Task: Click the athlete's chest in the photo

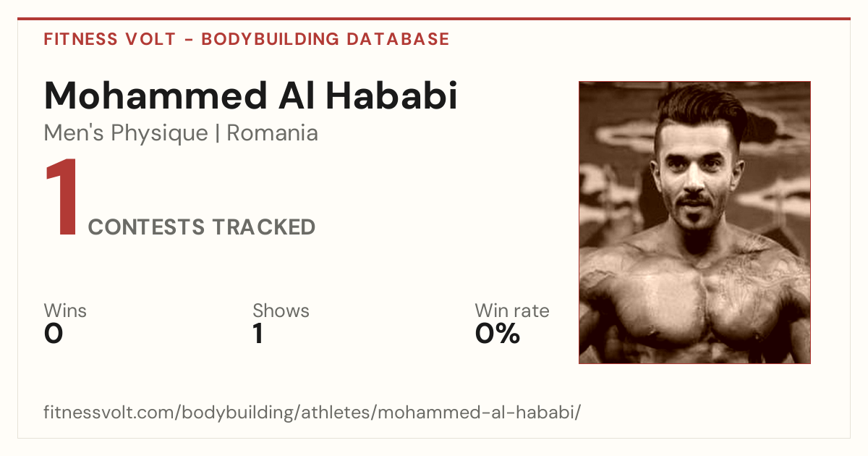Action: coord(698,304)
